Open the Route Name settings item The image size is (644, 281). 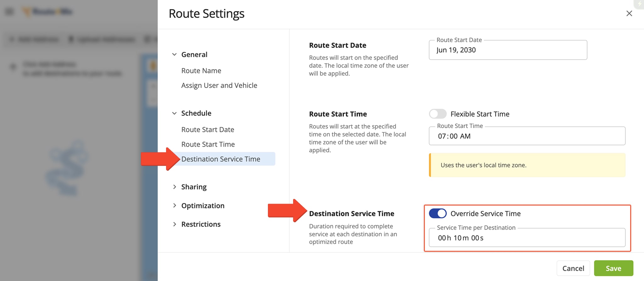click(201, 71)
